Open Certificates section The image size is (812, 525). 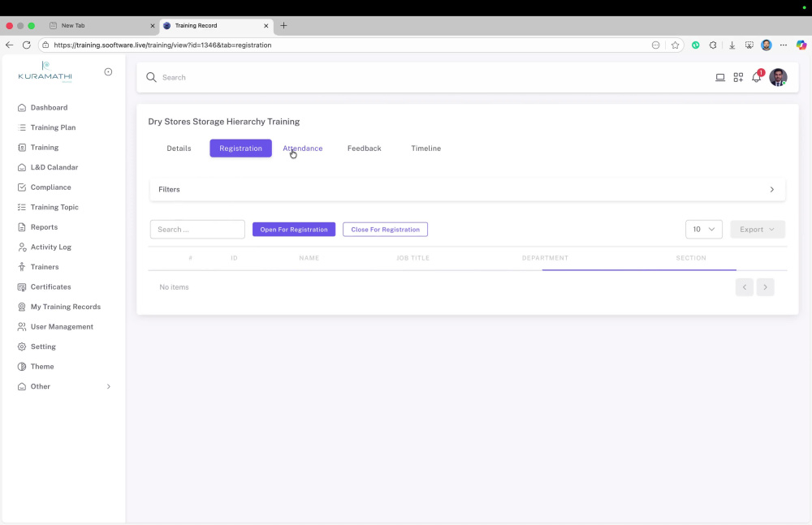pos(50,286)
